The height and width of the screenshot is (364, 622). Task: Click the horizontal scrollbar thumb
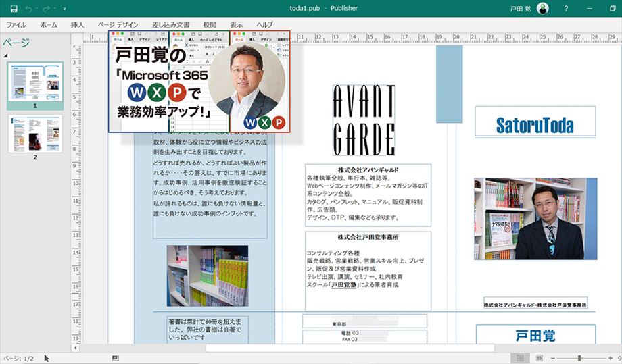pos(350,348)
